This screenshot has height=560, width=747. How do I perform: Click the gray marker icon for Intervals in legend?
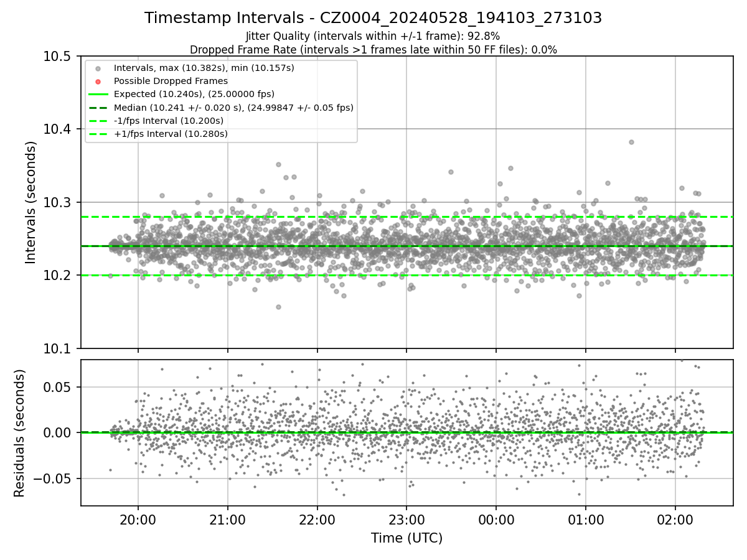pyautogui.click(x=98, y=68)
